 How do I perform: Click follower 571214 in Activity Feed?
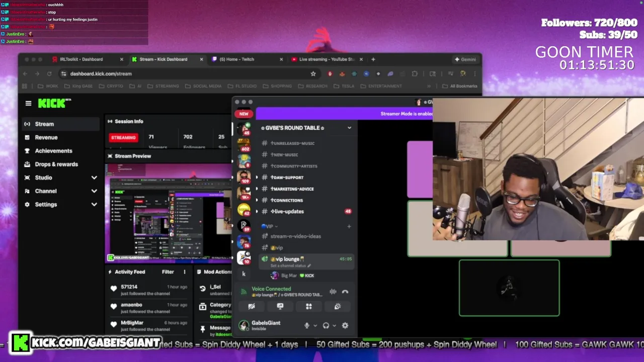(129, 287)
